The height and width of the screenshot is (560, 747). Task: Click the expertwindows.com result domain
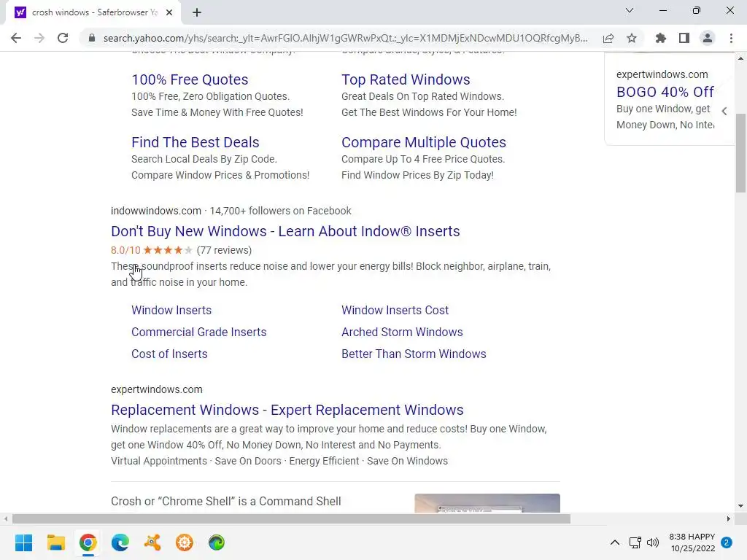click(157, 389)
